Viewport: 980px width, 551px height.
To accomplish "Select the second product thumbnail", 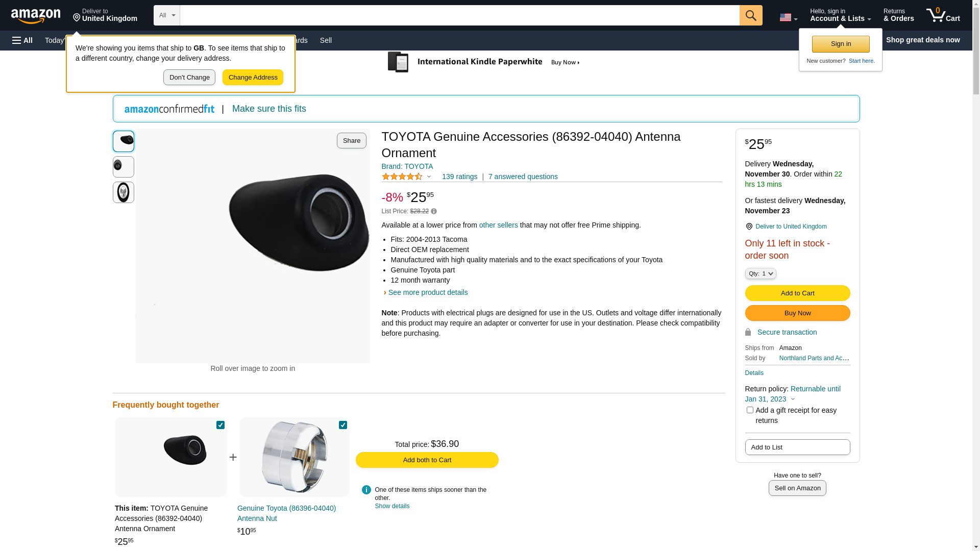I will click(124, 167).
